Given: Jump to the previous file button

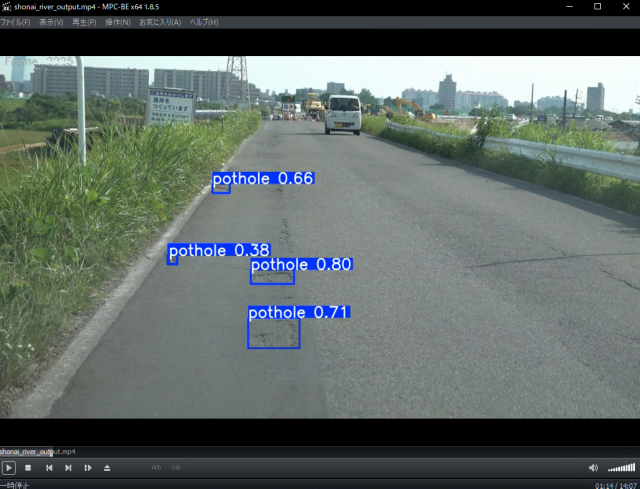Looking at the screenshot, I should [49, 468].
